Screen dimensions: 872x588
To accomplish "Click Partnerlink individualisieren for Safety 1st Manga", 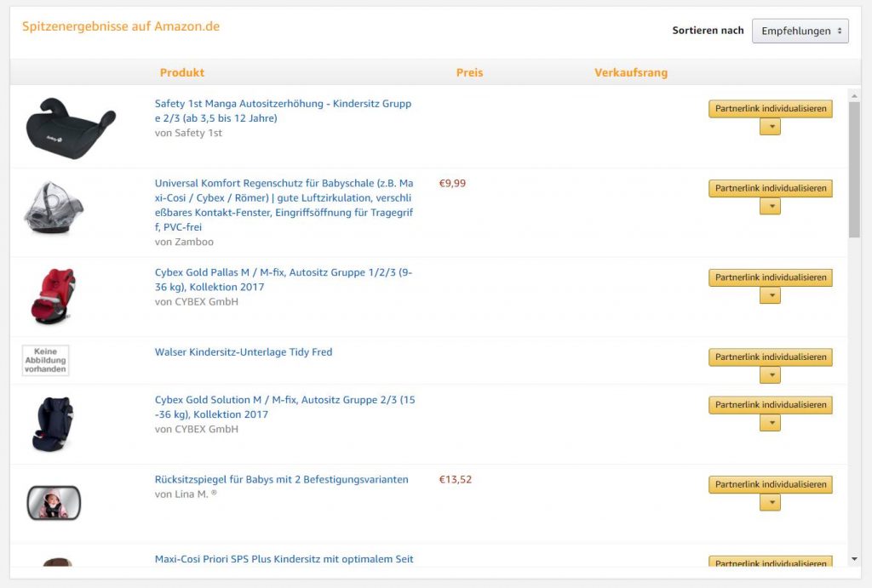I will [770, 108].
